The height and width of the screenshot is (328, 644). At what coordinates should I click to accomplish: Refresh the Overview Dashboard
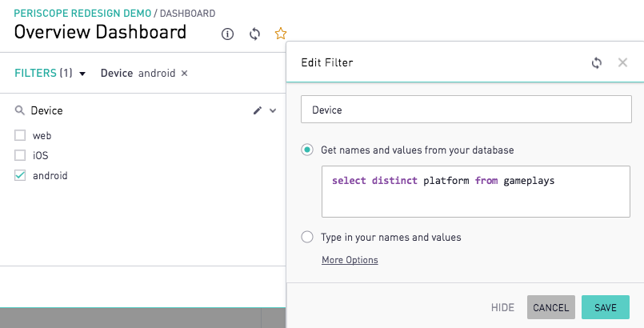pyautogui.click(x=254, y=34)
